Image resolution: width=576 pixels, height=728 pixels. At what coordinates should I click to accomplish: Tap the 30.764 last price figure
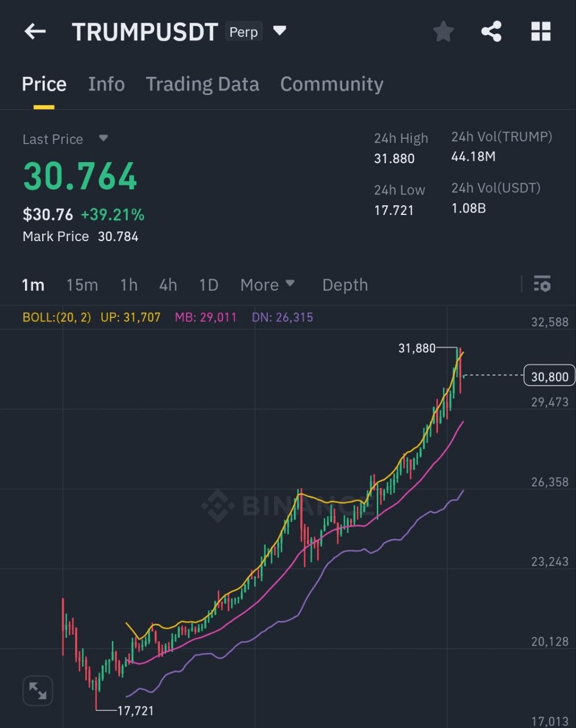click(x=80, y=176)
